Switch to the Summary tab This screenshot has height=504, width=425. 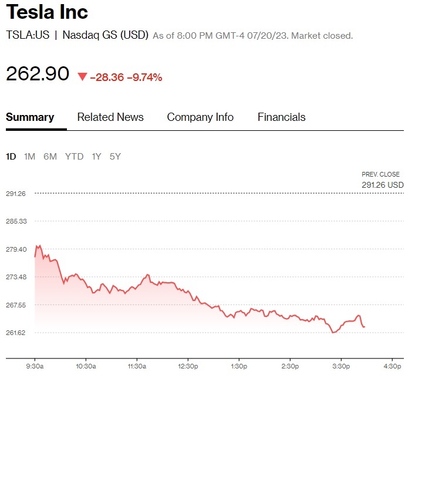click(x=30, y=117)
